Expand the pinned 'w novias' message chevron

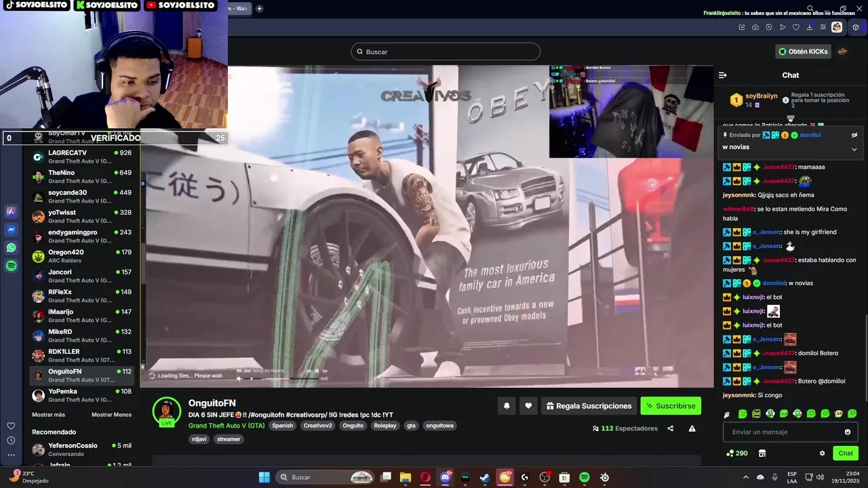click(x=854, y=149)
